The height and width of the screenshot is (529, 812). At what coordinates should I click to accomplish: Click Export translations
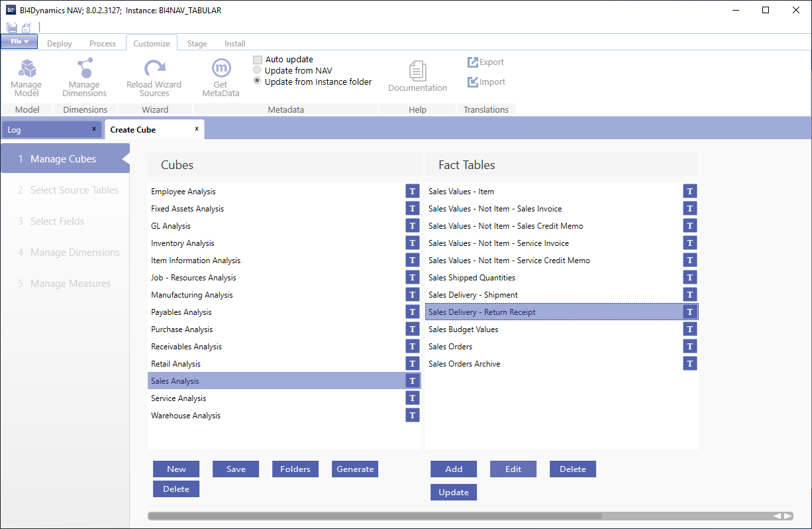pos(485,62)
